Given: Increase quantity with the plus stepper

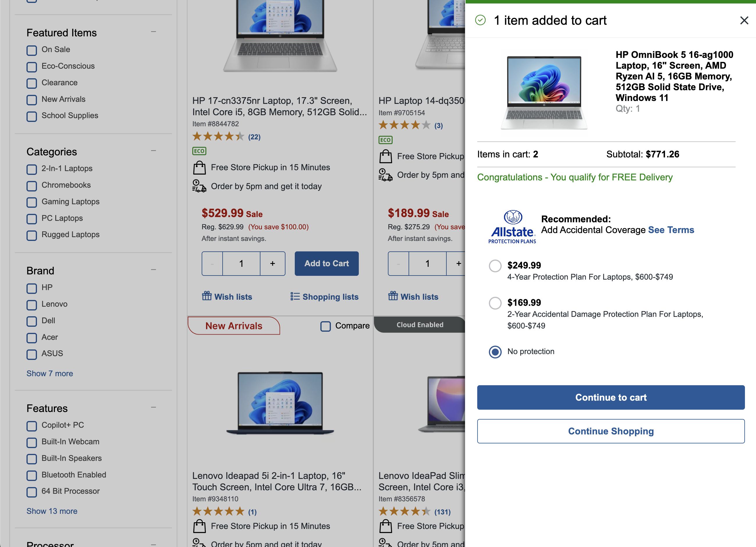Looking at the screenshot, I should [x=272, y=263].
